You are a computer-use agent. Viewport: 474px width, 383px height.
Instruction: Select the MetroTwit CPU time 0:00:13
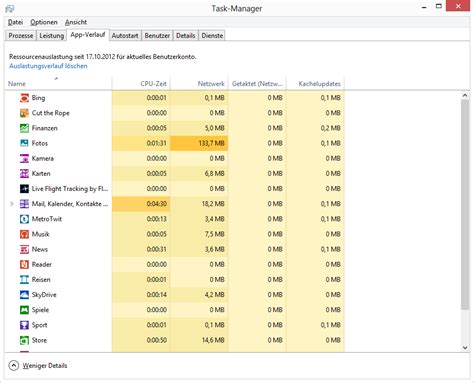click(157, 219)
